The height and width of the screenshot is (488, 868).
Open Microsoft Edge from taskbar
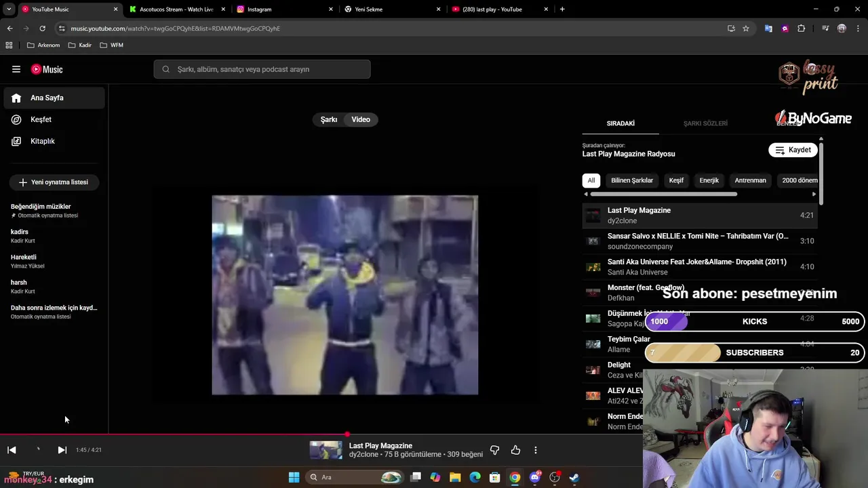[475, 477]
